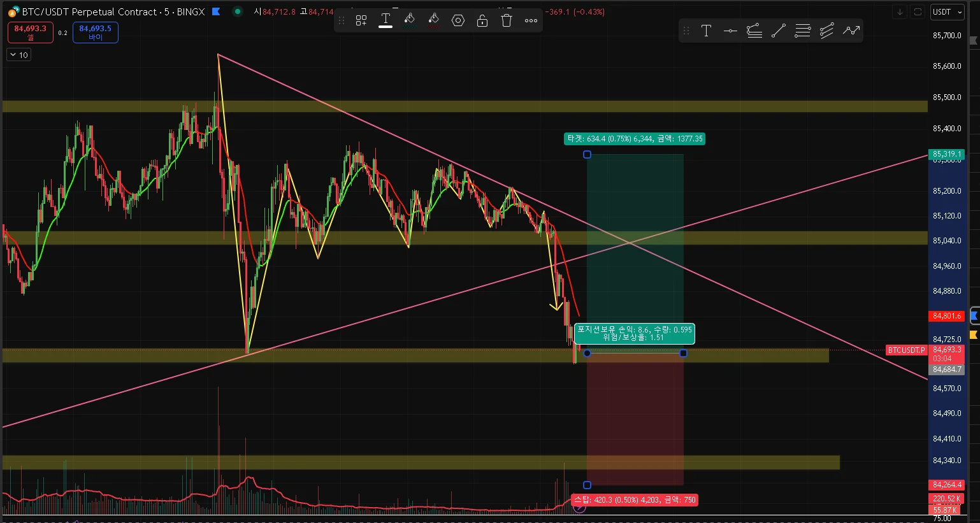Screen dimensions: 980x523
Task: Click the 84,684.7 gray price axis label
Action: pyautogui.click(x=947, y=369)
